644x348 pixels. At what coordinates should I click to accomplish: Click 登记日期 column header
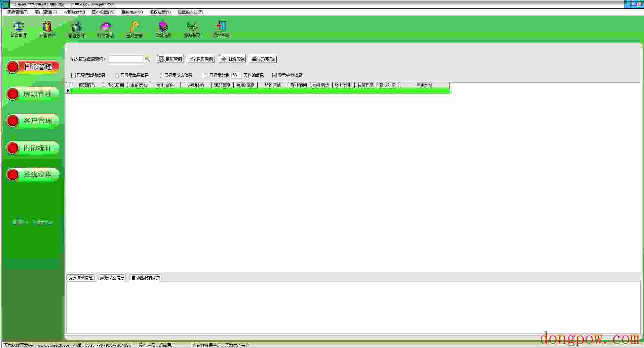(x=116, y=85)
